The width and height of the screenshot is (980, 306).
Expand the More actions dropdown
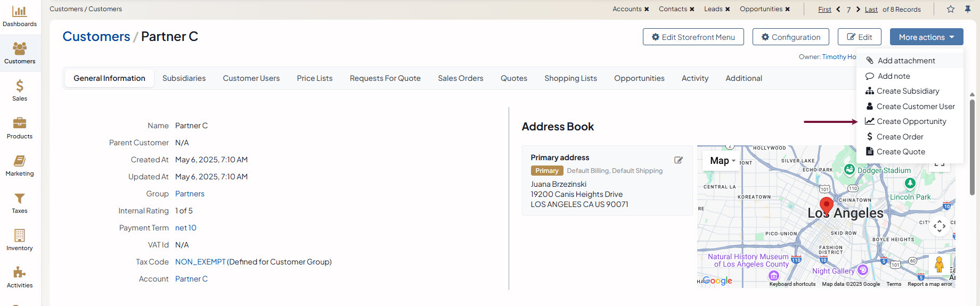tap(926, 37)
